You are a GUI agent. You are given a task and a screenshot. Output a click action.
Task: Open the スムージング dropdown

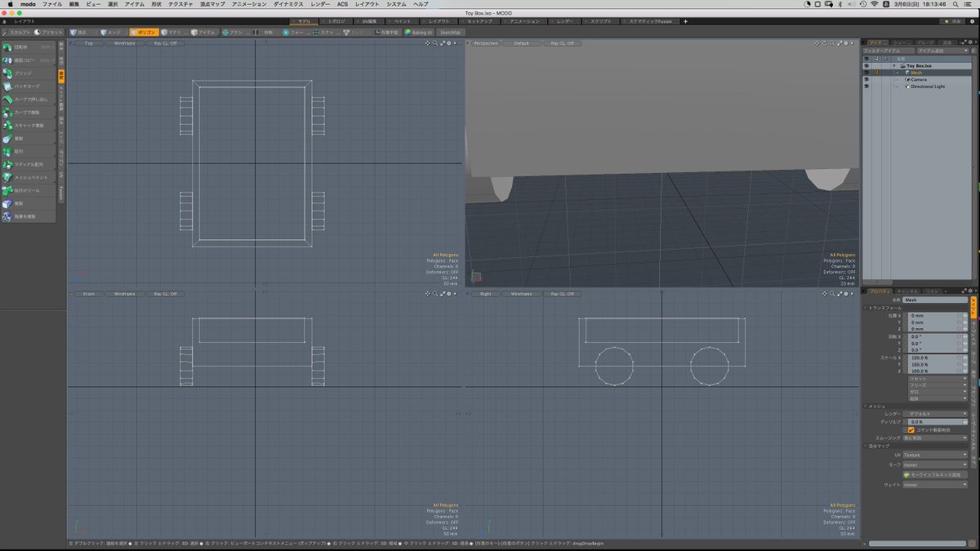tap(935, 438)
